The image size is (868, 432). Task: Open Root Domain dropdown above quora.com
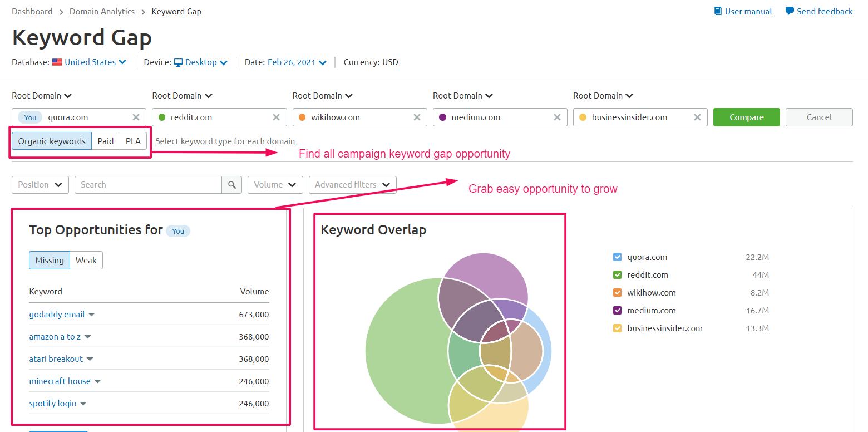(42, 96)
